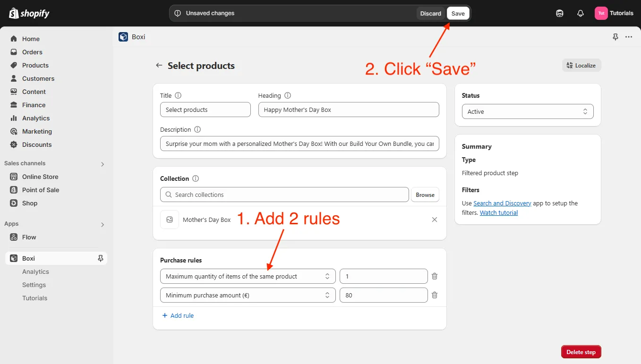Screen dimensions: 641x364
Task: Open Boxi Settings submenu item
Action: [34, 285]
